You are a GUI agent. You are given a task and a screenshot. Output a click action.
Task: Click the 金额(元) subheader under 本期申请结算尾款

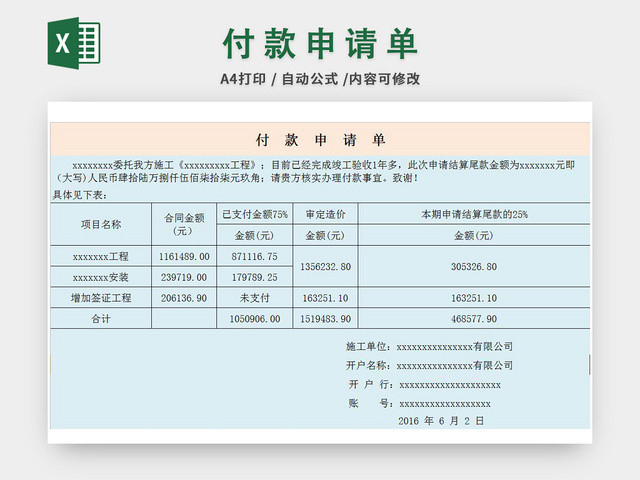474,235
